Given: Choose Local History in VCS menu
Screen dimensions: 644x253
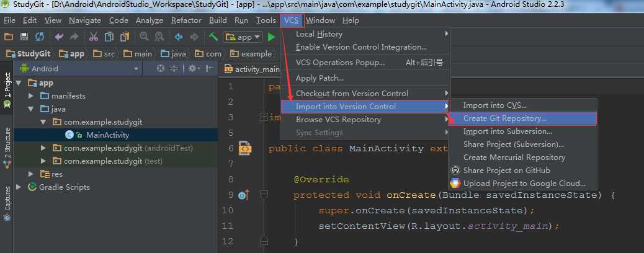Looking at the screenshot, I should coord(365,34).
